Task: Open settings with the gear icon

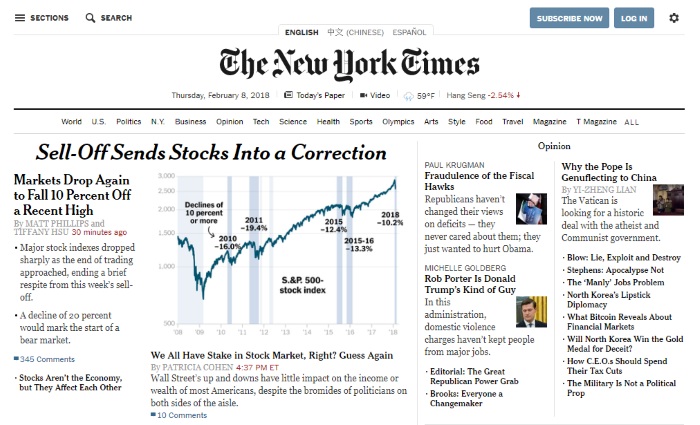Action: click(x=674, y=18)
